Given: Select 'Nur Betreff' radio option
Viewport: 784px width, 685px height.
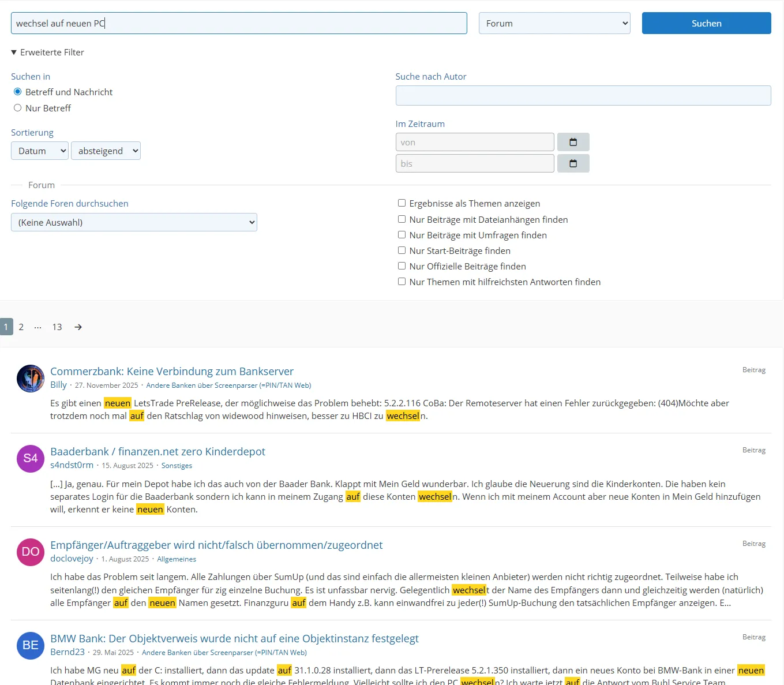Looking at the screenshot, I should (18, 108).
